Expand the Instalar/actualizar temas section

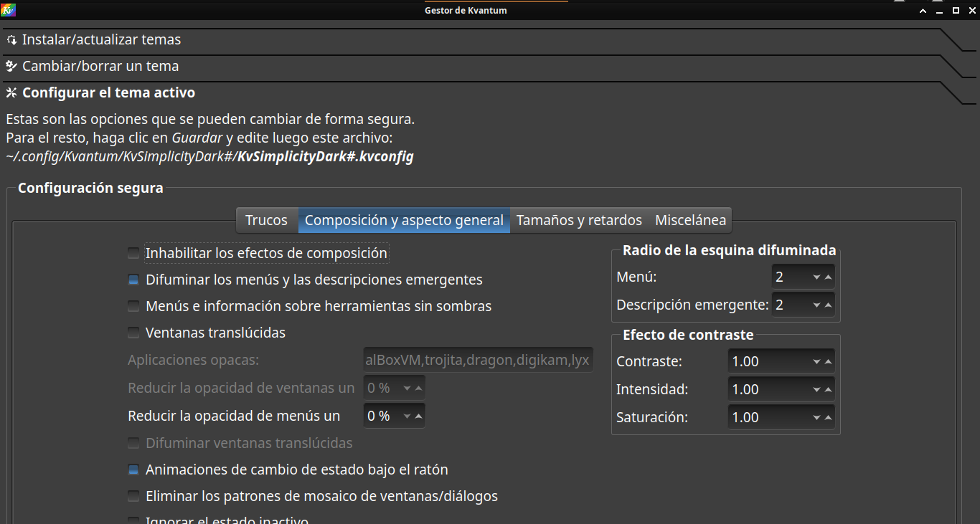coord(101,40)
